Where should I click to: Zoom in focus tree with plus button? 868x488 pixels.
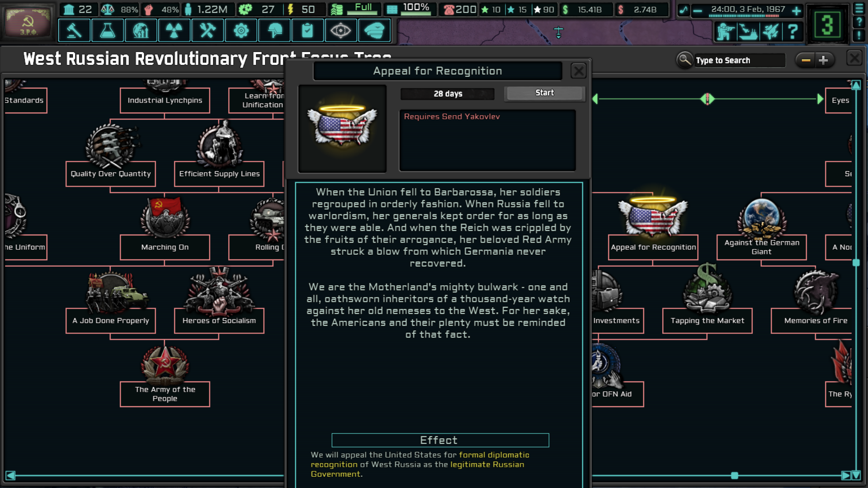[x=823, y=60]
